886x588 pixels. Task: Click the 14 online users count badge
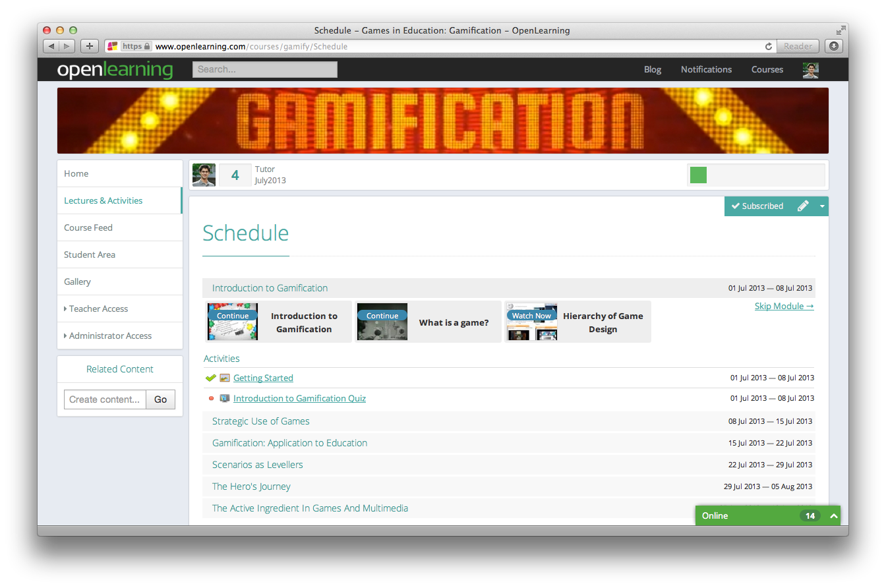tap(810, 516)
